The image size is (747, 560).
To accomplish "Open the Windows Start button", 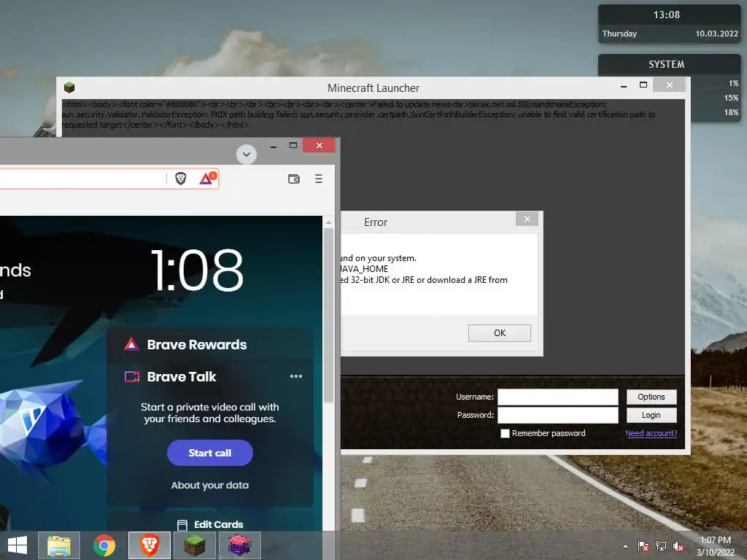I will 18,545.
